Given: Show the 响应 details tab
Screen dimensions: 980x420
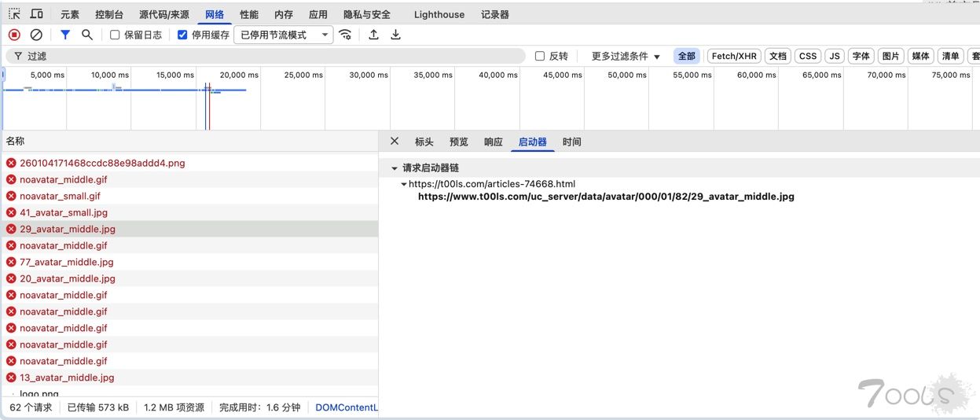Looking at the screenshot, I should [494, 142].
